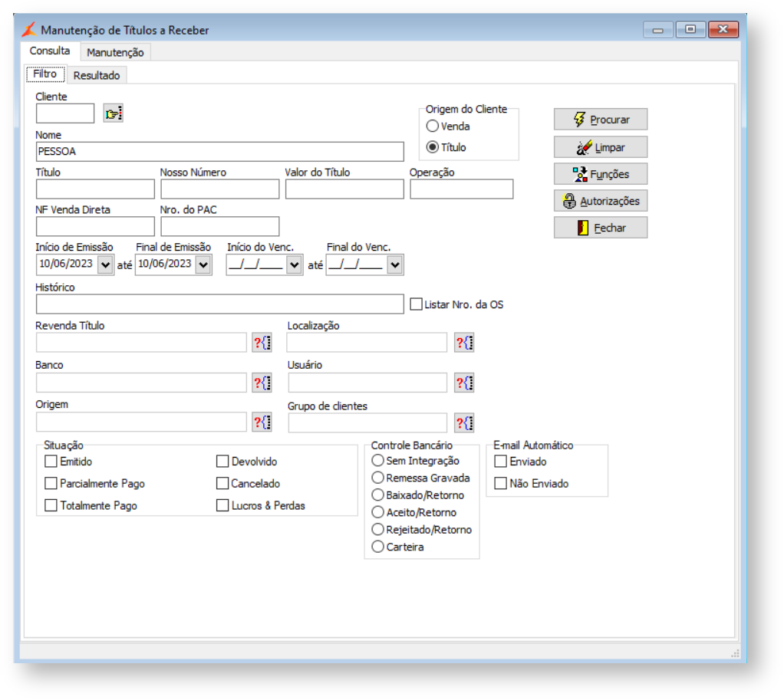The image size is (784, 700).
Task: Click the Grupo de clientes field
Action: tap(367, 423)
